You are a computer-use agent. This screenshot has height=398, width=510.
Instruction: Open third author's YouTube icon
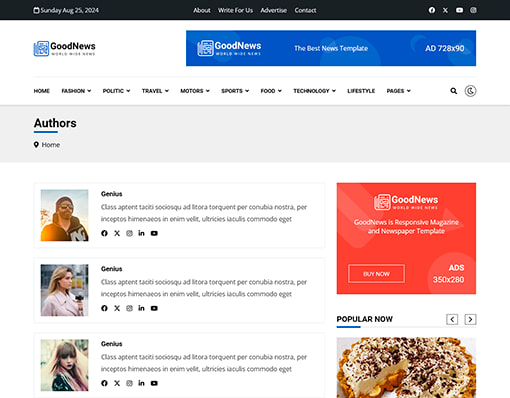click(x=154, y=383)
